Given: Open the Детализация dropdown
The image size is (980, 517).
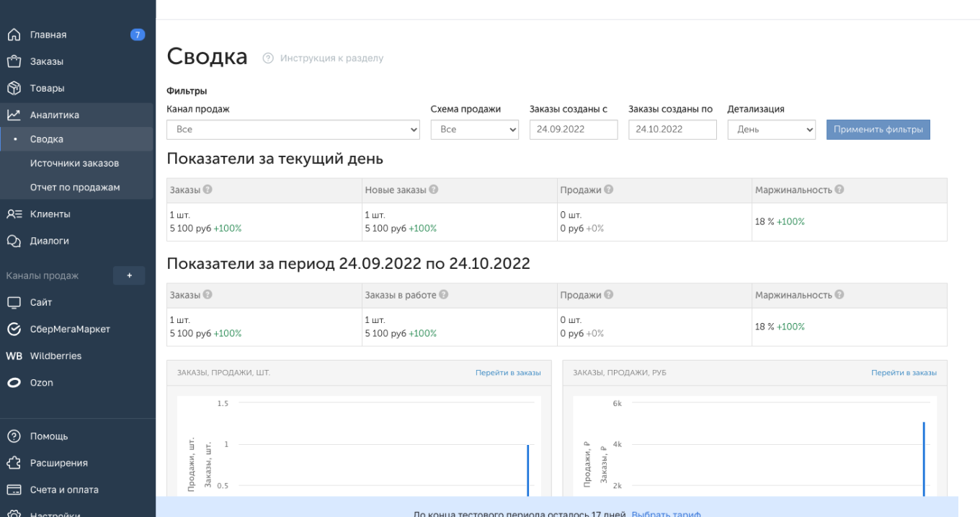Looking at the screenshot, I should pos(771,129).
